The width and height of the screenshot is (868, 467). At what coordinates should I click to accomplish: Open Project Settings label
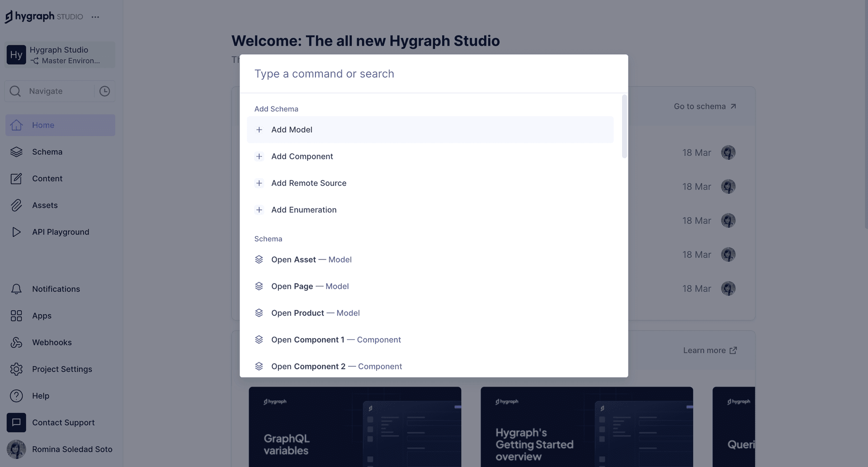click(62, 369)
